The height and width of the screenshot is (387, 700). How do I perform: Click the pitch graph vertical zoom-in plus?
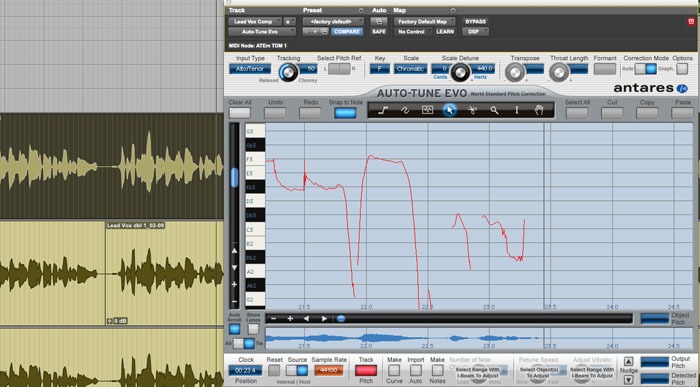pyautogui.click(x=234, y=284)
